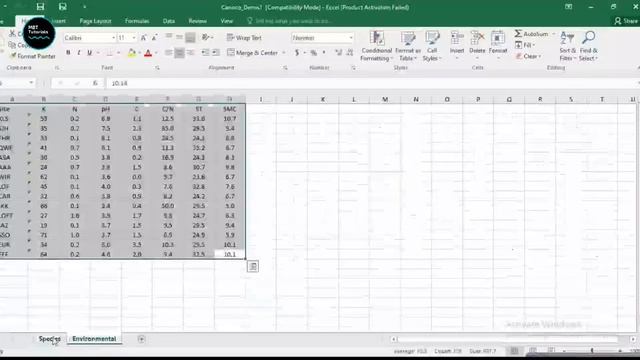
Task: Click Format Painter
Action: click(x=32, y=56)
